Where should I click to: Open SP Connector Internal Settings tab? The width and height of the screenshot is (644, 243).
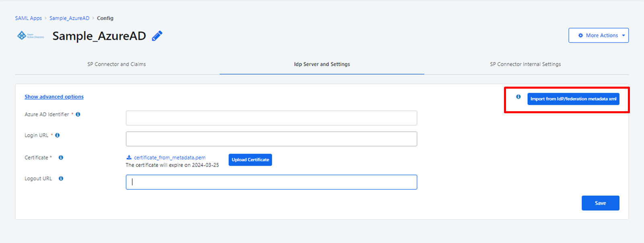tap(525, 64)
